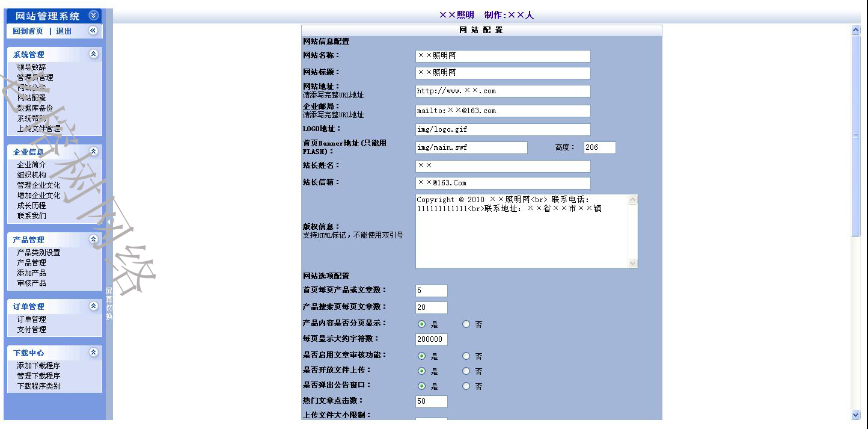
Task: Focus the LOGO地址 input field
Action: [503, 129]
